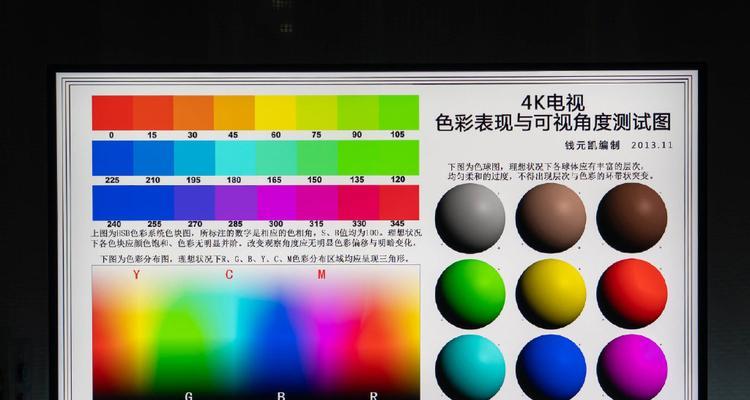The image size is (750, 400).
Task: Pick the orange block labeled 30
Action: 193,113
